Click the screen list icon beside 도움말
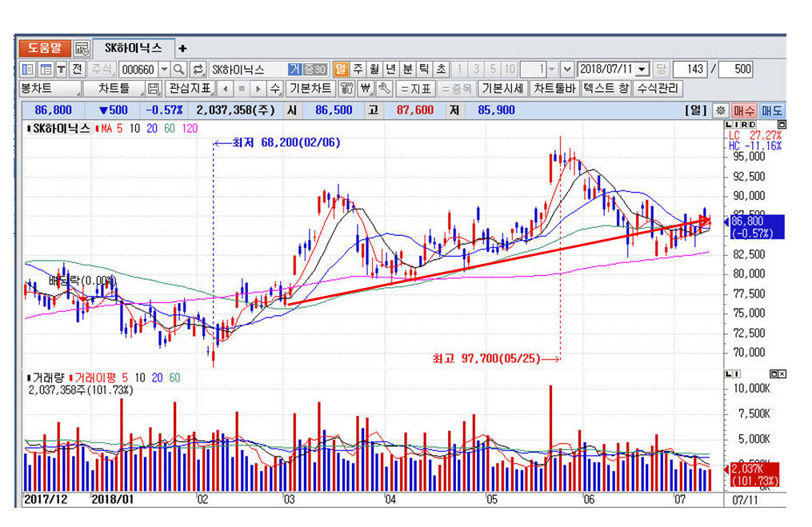The width and height of the screenshot is (812, 527). 82,49
